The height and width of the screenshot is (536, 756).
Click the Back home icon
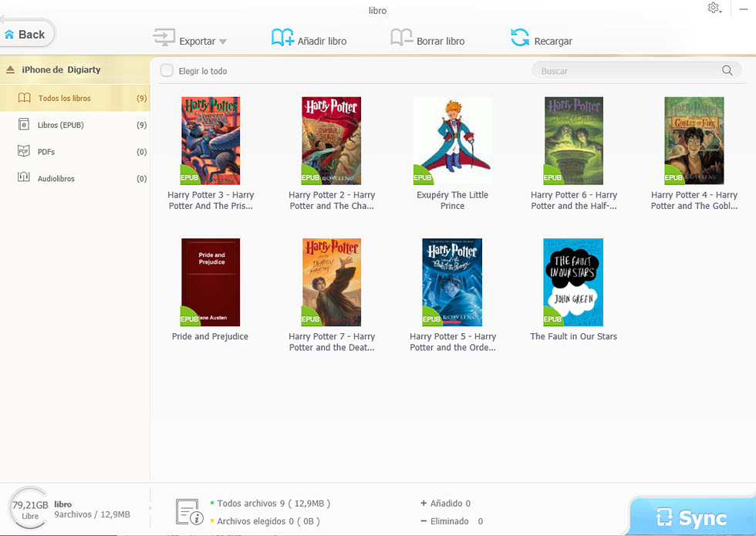(x=9, y=35)
